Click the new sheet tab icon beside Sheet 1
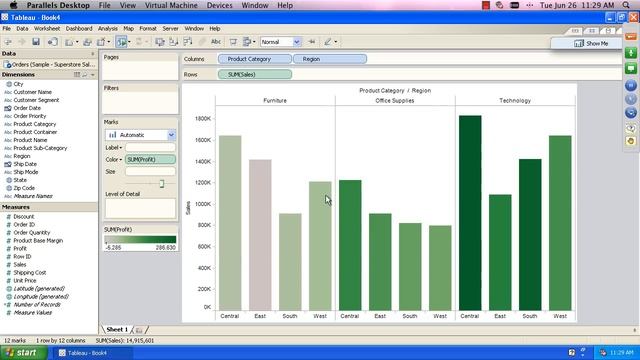 [x=139, y=329]
